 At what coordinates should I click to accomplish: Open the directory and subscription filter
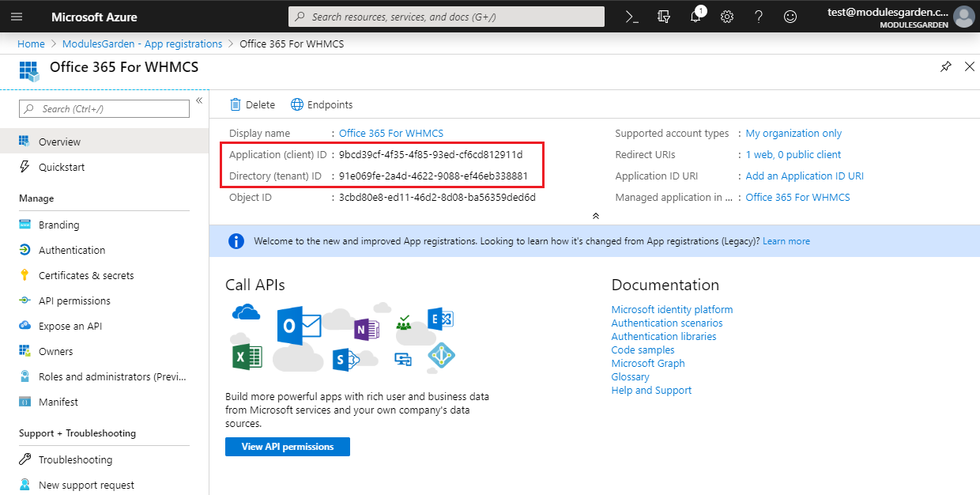pyautogui.click(x=664, y=17)
